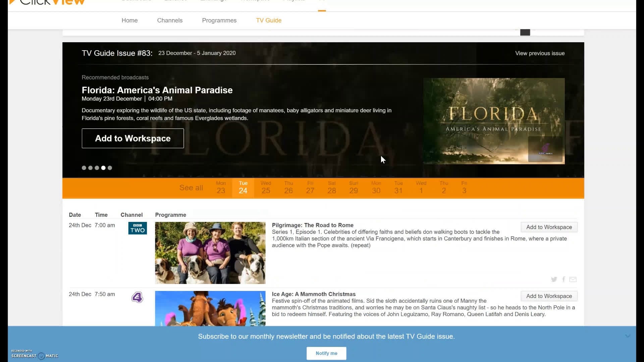Image resolution: width=644 pixels, height=362 pixels.
Task: Click Add to Workspace for Pilgrimage programme
Action: [549, 227]
